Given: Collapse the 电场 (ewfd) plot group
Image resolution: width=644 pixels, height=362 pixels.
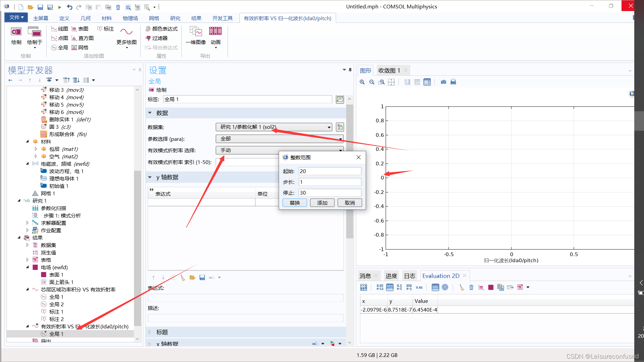Looking at the screenshot, I should pos(28,267).
